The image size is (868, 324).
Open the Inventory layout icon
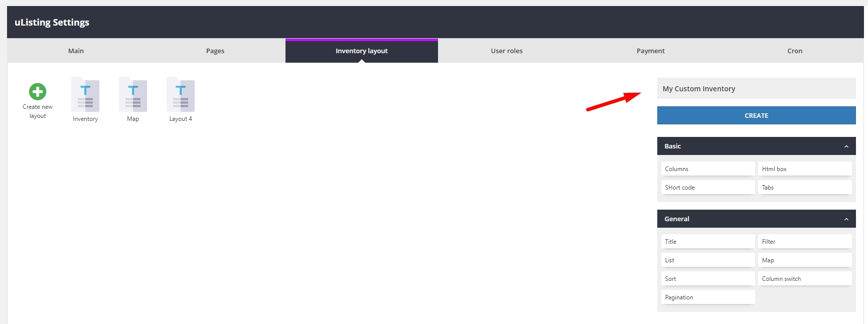coord(85,95)
